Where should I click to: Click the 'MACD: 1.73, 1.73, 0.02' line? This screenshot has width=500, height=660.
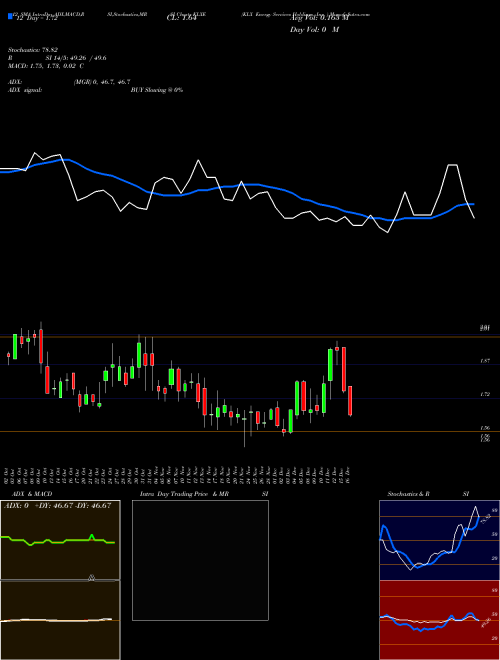tap(45, 66)
